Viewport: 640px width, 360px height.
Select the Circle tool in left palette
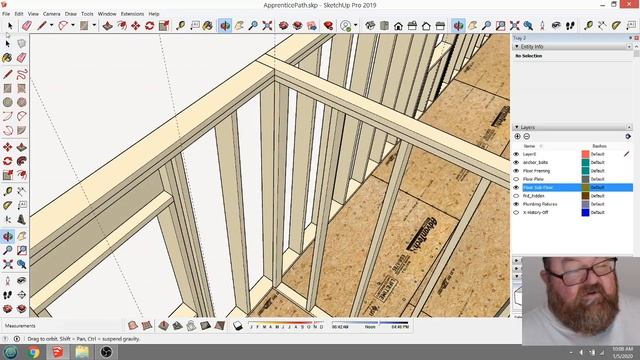coord(7,102)
